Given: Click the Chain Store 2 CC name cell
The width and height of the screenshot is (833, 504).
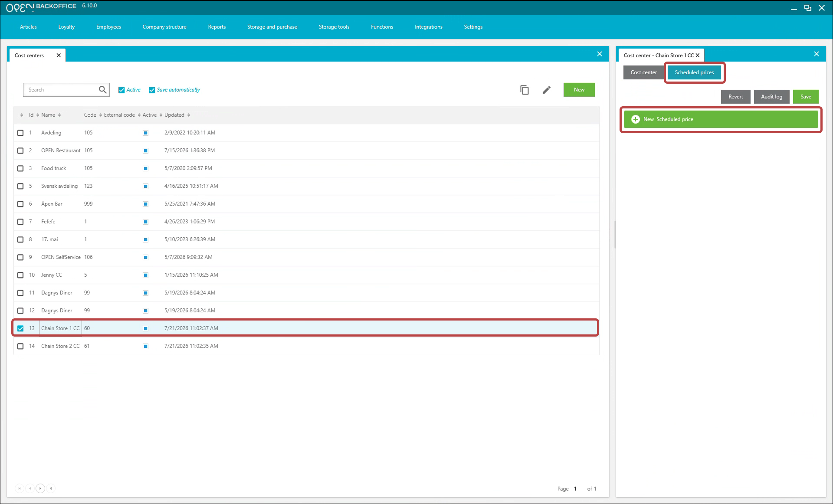Looking at the screenshot, I should (x=60, y=346).
